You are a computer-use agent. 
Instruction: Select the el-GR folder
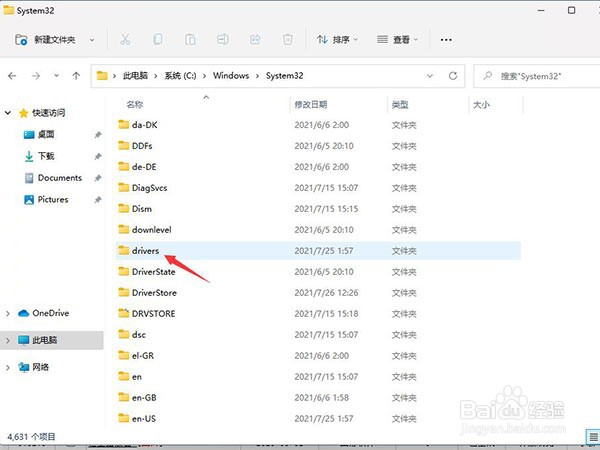(318, 356)
